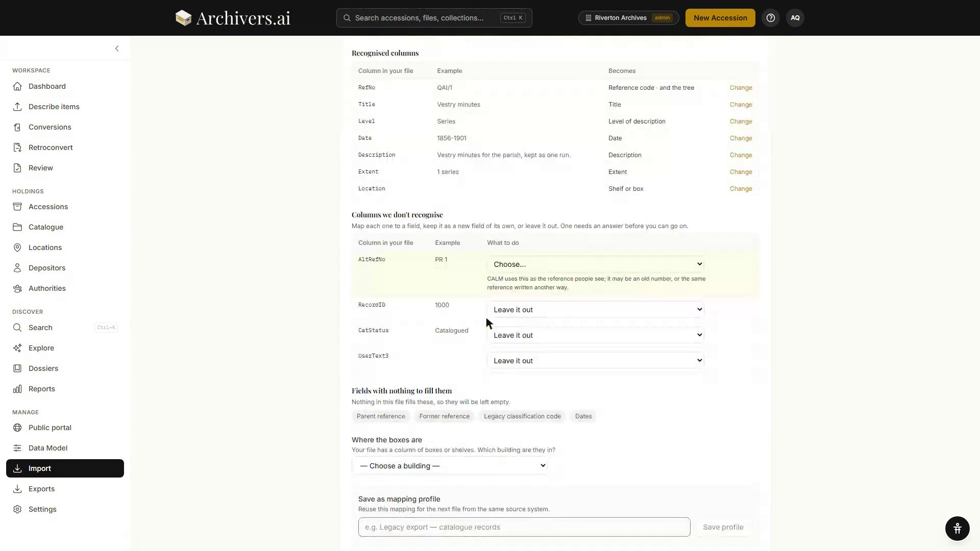Click the 'Parent reference' chip
The width and height of the screenshot is (980, 551).
pos(381,416)
